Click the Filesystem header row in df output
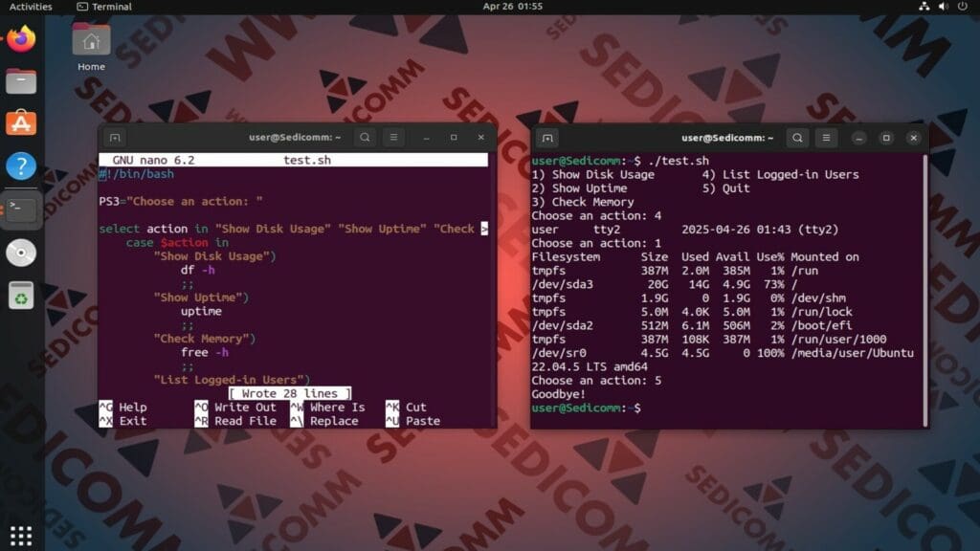 pos(695,256)
